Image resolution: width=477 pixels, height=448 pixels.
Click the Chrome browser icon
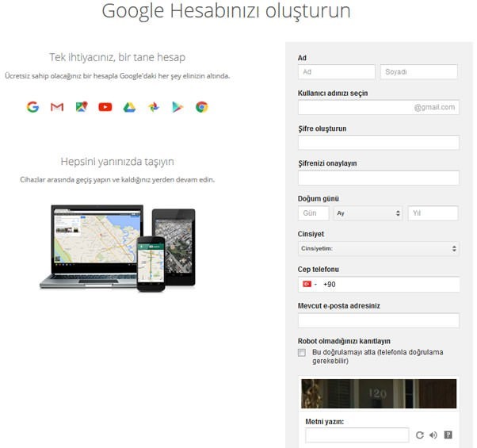tap(202, 107)
